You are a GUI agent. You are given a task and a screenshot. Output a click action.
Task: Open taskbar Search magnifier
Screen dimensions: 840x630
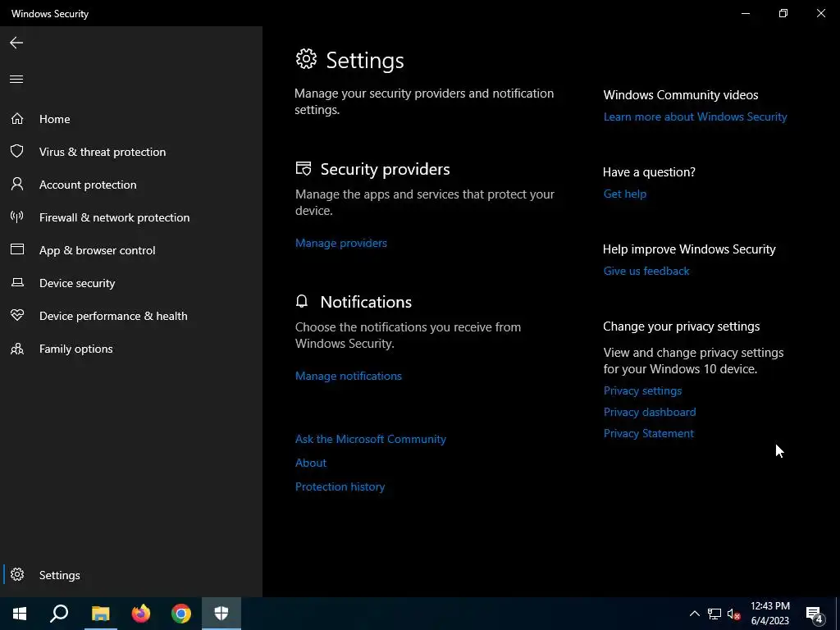[x=59, y=614]
